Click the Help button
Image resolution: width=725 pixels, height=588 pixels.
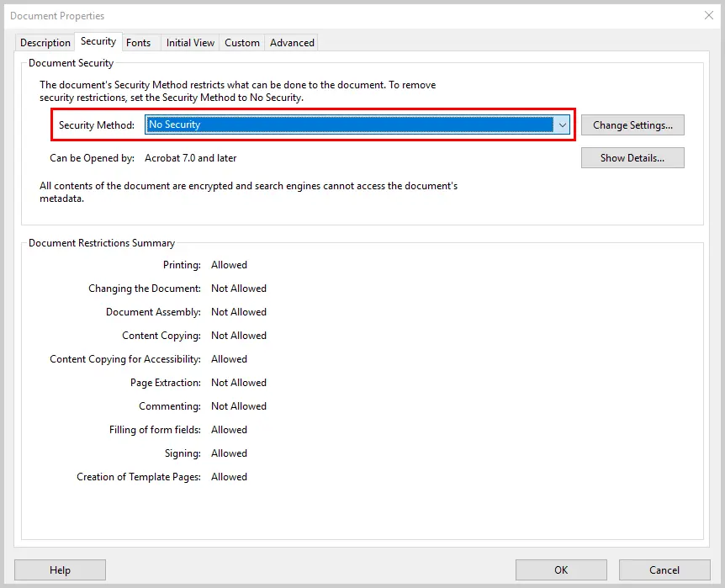[x=60, y=569]
